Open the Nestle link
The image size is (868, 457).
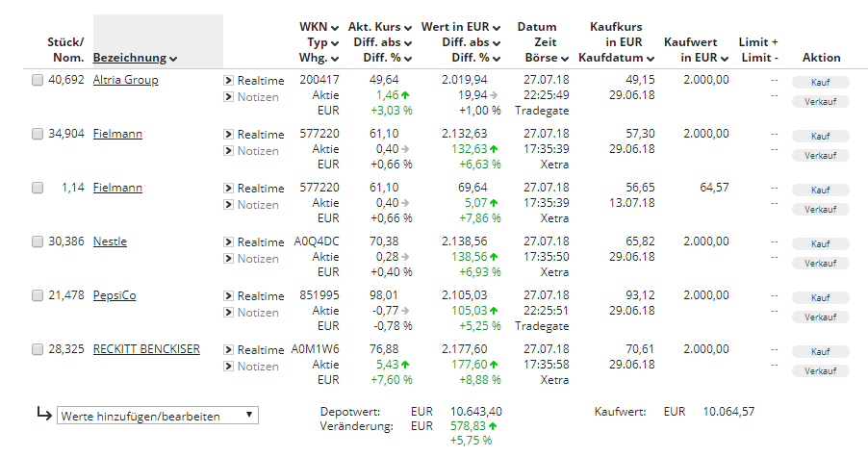click(110, 241)
